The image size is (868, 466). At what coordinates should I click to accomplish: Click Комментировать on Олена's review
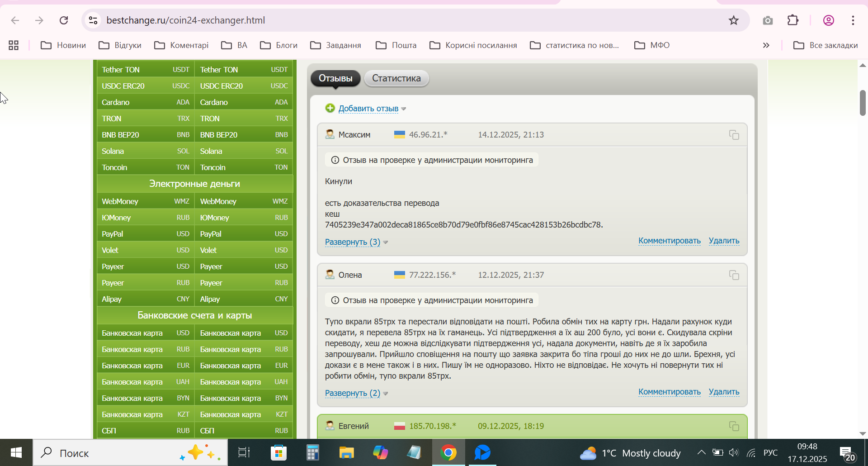click(670, 392)
